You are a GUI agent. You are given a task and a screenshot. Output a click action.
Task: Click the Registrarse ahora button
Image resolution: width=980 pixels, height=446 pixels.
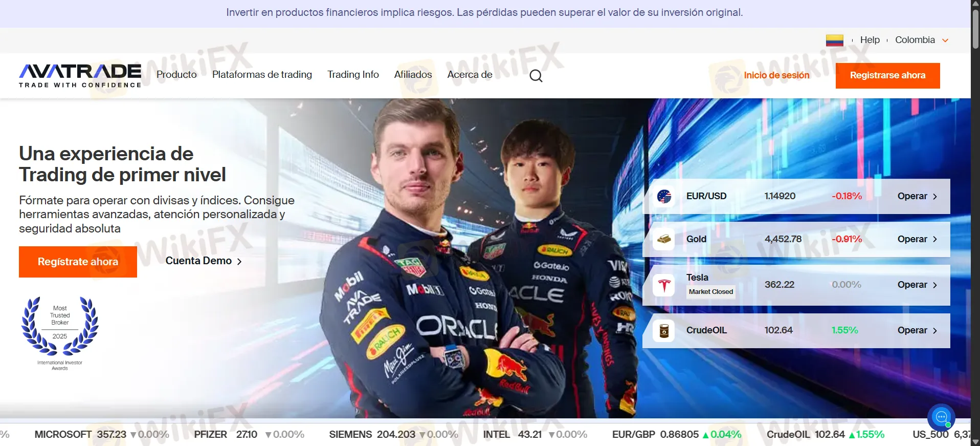(x=887, y=75)
